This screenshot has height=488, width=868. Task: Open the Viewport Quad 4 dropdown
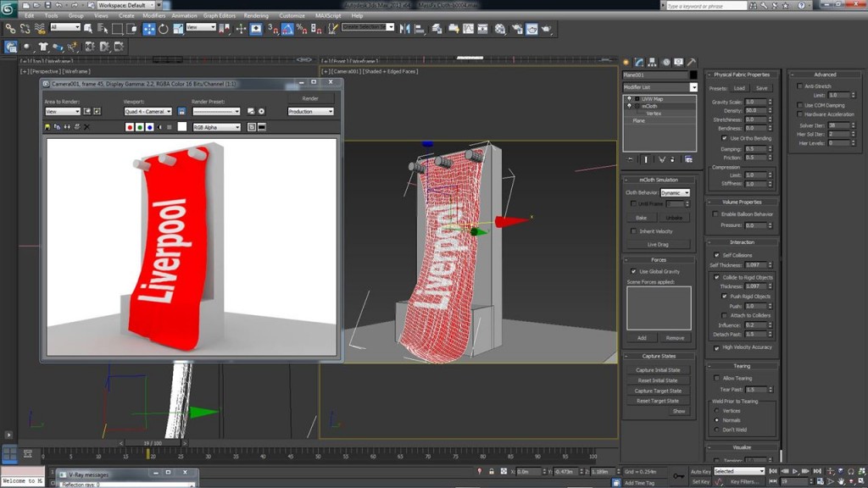(147, 112)
